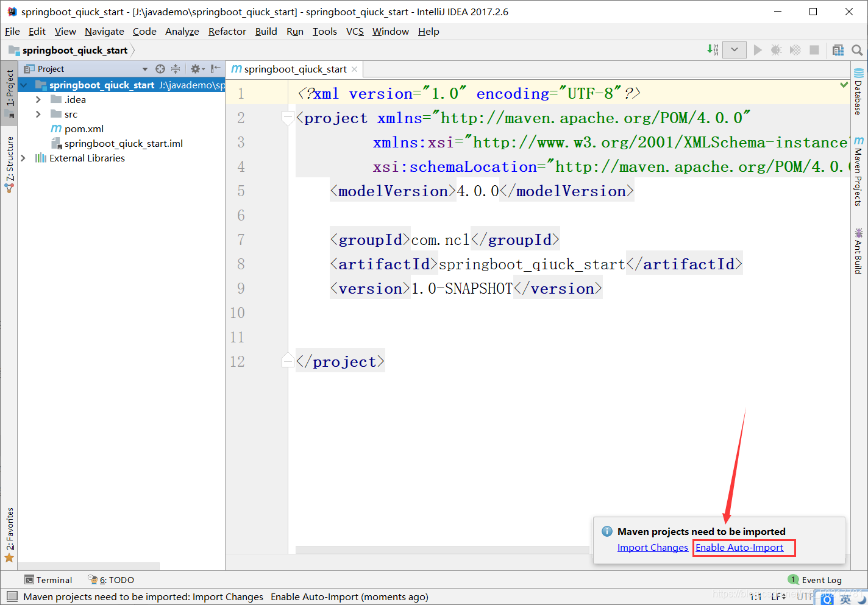Open the Navigate menu
Image resolution: width=868 pixels, height=605 pixels.
pyautogui.click(x=104, y=31)
